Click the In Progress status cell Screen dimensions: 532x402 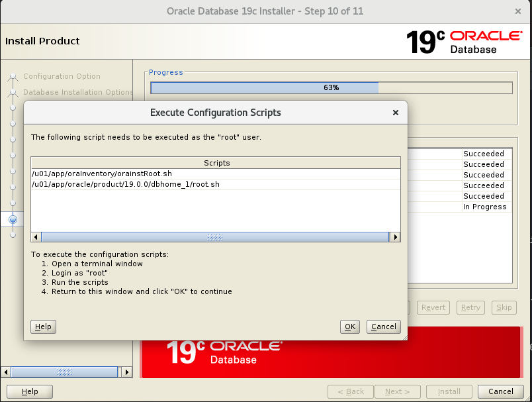[486, 207]
